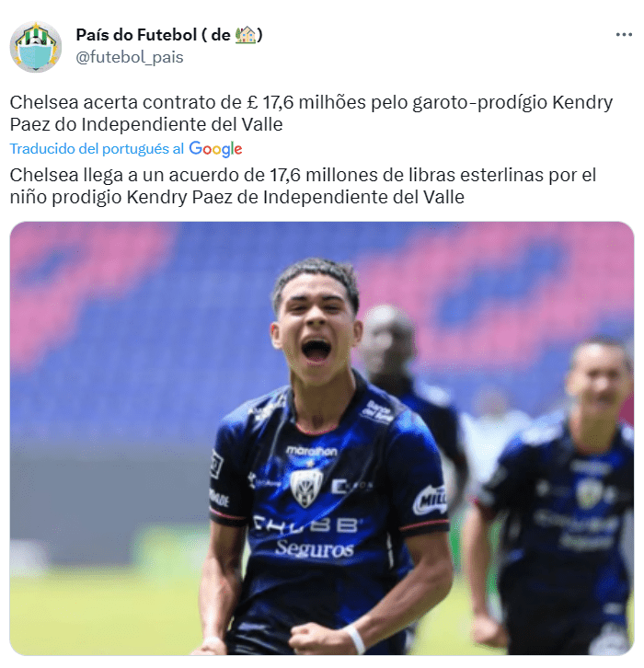644x668 pixels.
Task: Open the @futebol_pais handle link
Action: 130,57
